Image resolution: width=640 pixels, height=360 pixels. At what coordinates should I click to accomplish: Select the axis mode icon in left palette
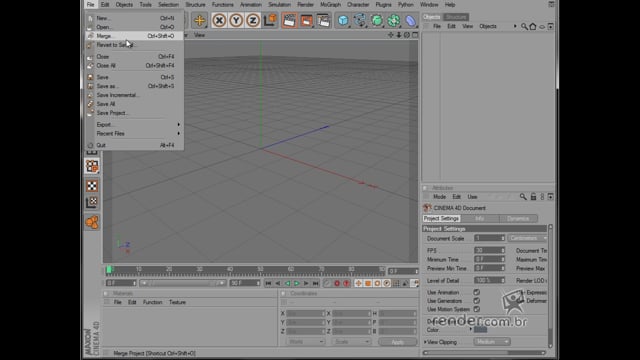click(92, 202)
